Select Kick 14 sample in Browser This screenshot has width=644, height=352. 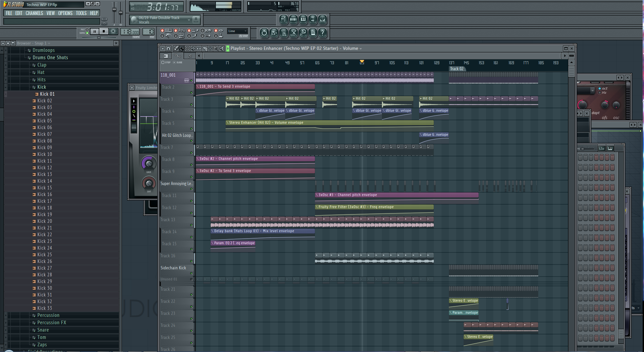[x=45, y=181]
